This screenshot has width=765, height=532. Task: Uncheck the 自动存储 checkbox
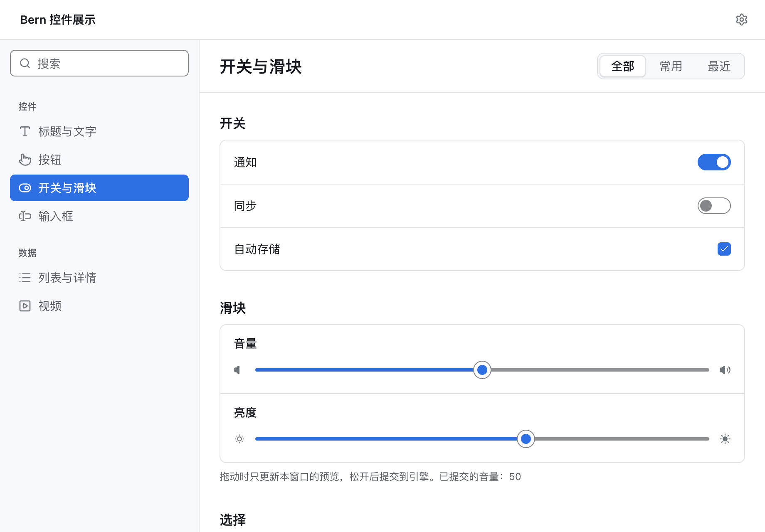tap(724, 249)
